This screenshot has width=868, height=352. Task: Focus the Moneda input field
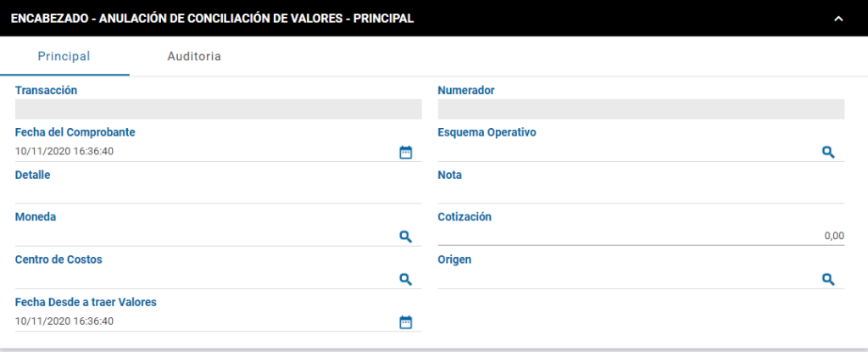pos(205,237)
